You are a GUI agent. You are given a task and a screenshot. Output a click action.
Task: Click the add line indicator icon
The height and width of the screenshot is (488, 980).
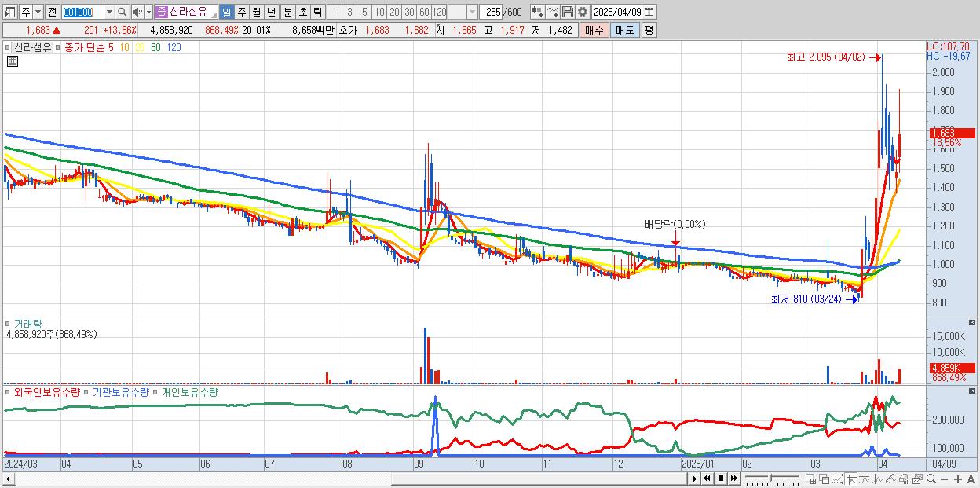(553, 12)
